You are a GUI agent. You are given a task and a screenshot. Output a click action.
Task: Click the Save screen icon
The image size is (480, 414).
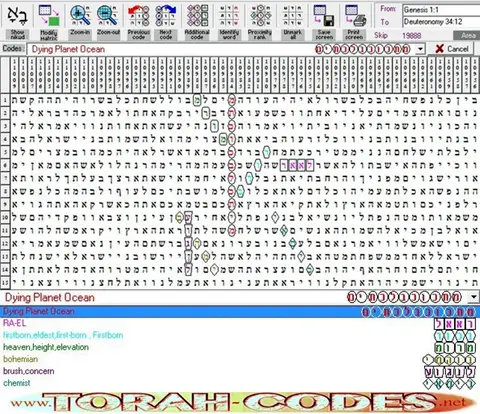click(x=324, y=15)
